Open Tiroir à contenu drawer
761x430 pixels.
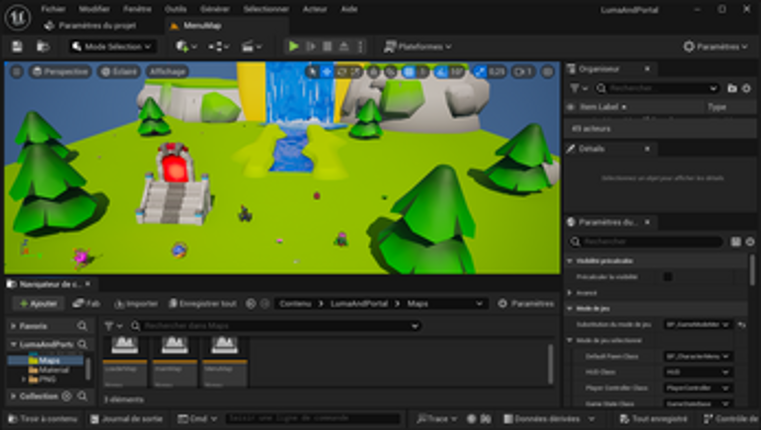[43, 419]
